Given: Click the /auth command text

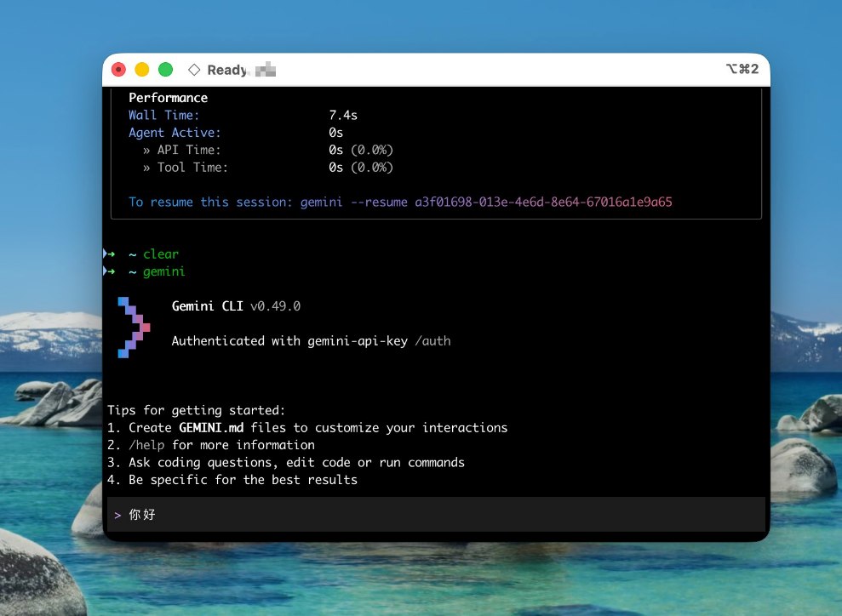Looking at the screenshot, I should pos(432,341).
